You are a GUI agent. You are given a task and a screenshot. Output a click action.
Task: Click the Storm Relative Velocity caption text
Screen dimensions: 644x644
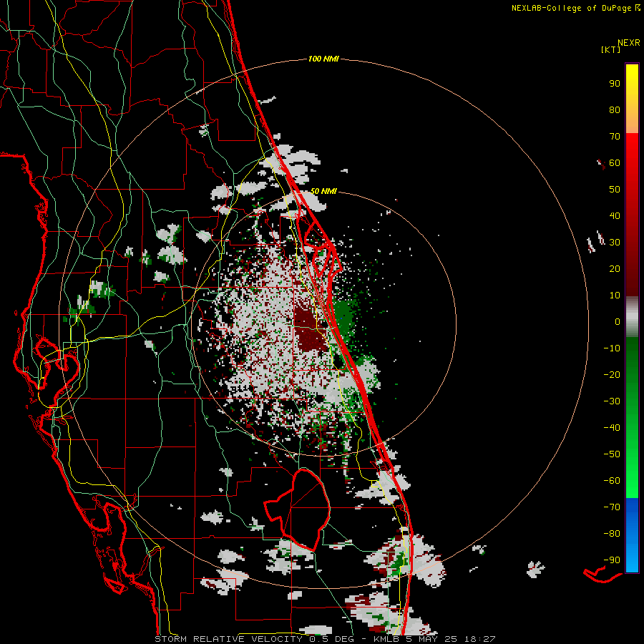click(326, 639)
